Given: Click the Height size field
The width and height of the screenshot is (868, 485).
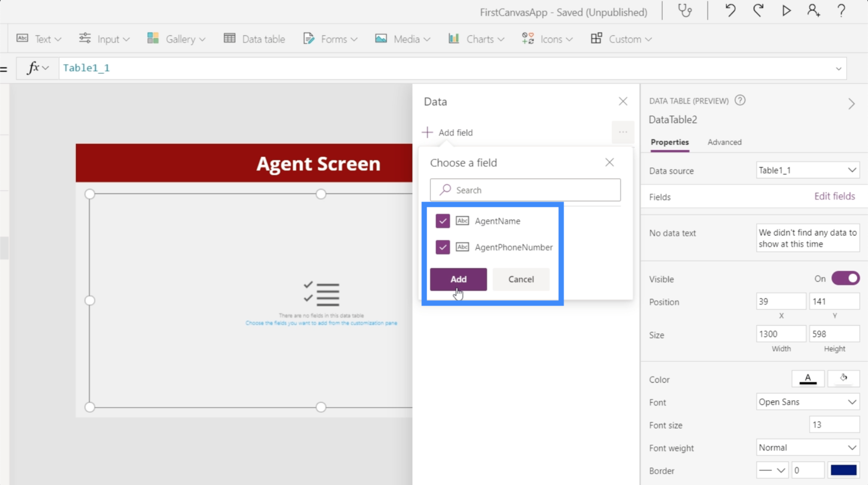Looking at the screenshot, I should (x=834, y=334).
